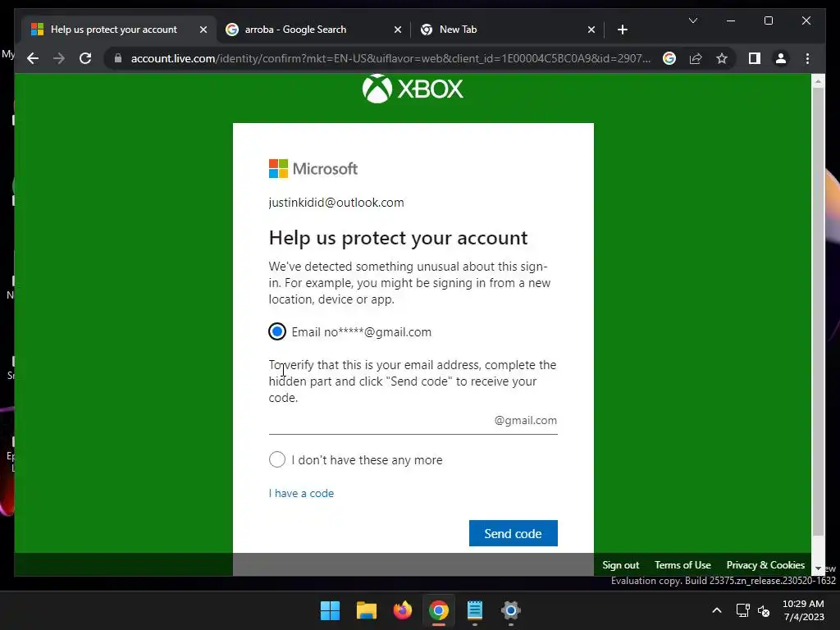This screenshot has height=630, width=840.
Task: Close the arroba - Google Search tab
Action: point(398,30)
